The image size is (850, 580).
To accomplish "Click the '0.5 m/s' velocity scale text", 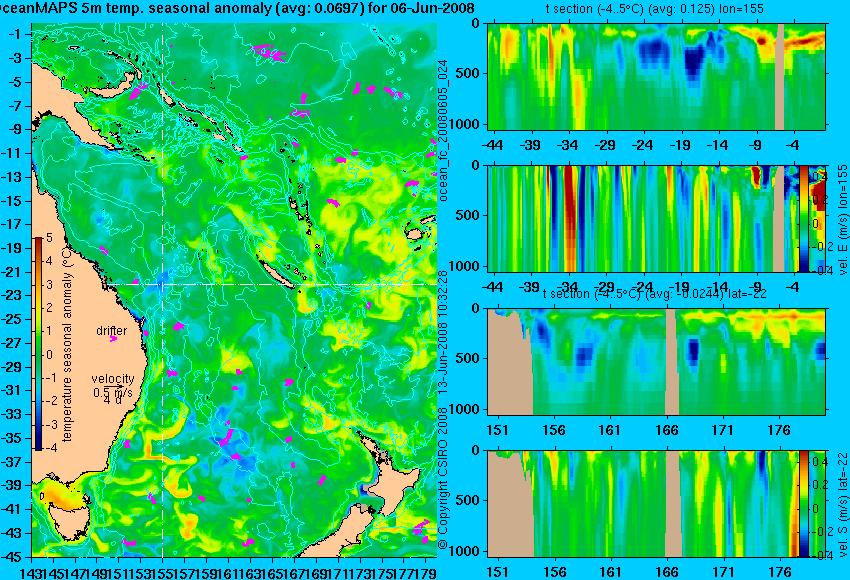I will 113,391.
